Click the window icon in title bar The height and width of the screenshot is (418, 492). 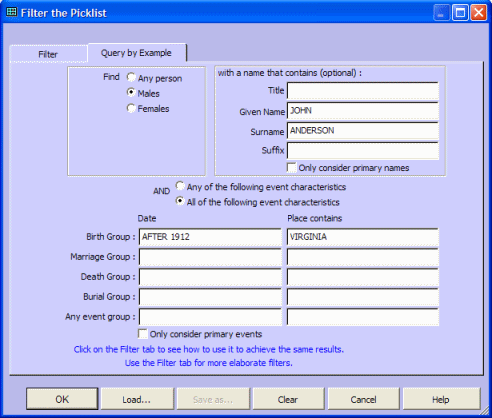pos(11,12)
